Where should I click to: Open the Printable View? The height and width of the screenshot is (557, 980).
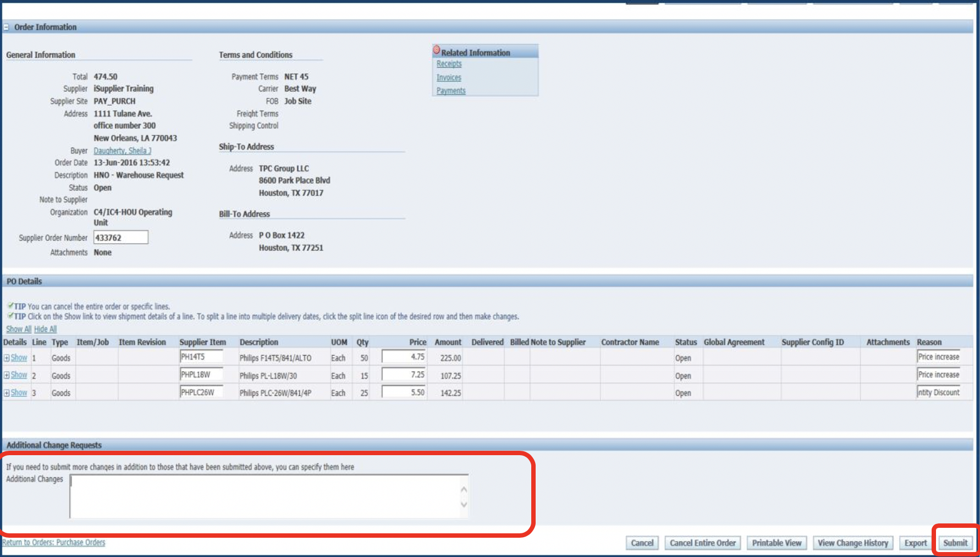777,543
